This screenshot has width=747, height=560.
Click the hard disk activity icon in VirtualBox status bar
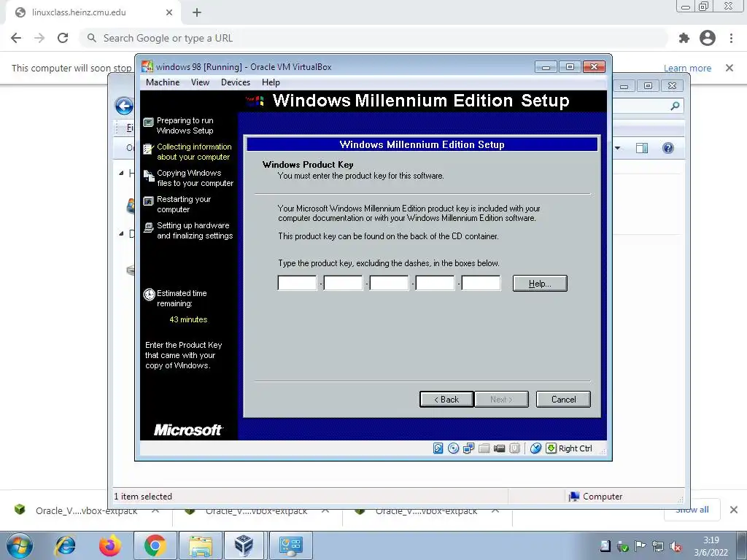(x=438, y=448)
